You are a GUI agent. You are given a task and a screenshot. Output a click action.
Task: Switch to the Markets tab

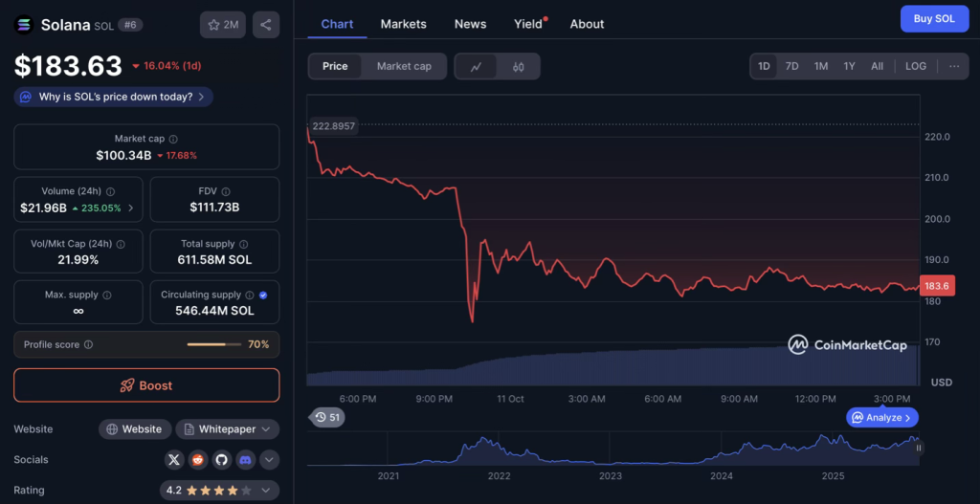click(403, 24)
